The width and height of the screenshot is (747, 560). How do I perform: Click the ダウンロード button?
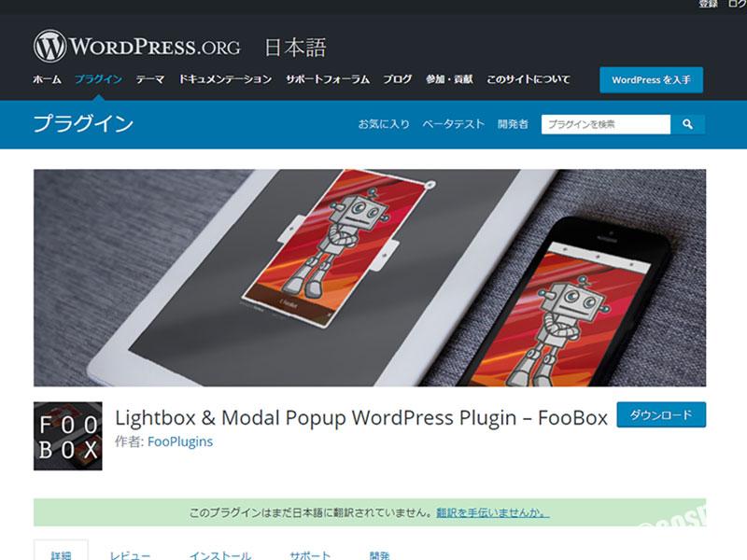tap(661, 414)
